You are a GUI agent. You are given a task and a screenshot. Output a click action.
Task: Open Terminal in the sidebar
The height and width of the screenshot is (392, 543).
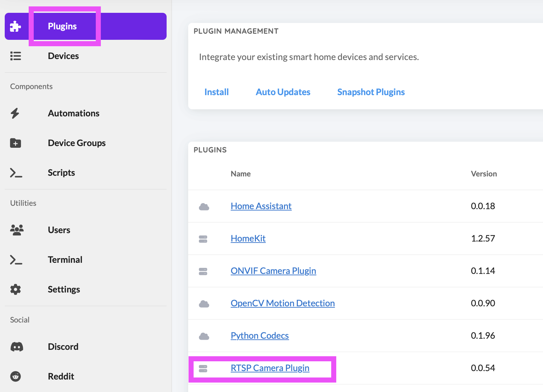coord(86,260)
